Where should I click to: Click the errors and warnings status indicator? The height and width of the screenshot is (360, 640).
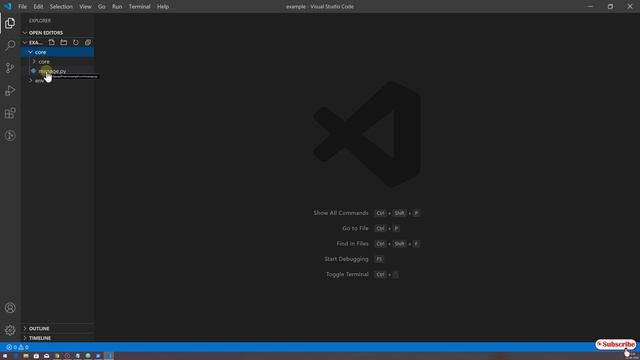point(18,347)
